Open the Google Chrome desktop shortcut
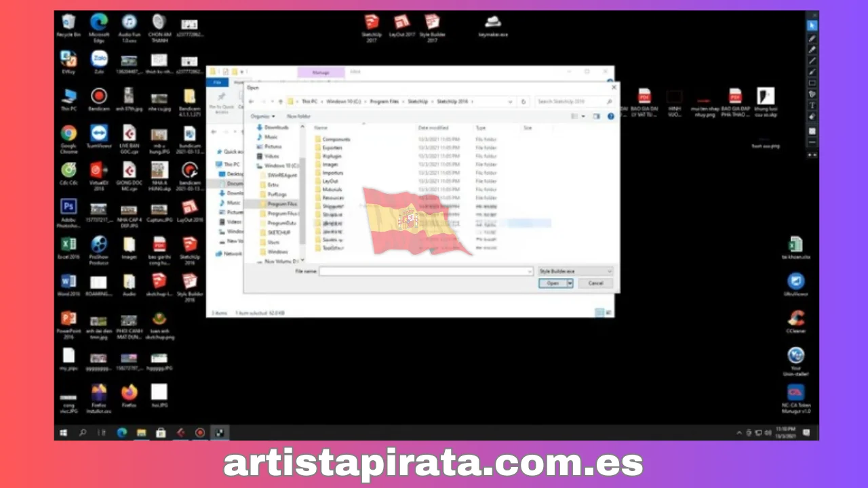Image resolution: width=868 pixels, height=488 pixels. pos(68,138)
